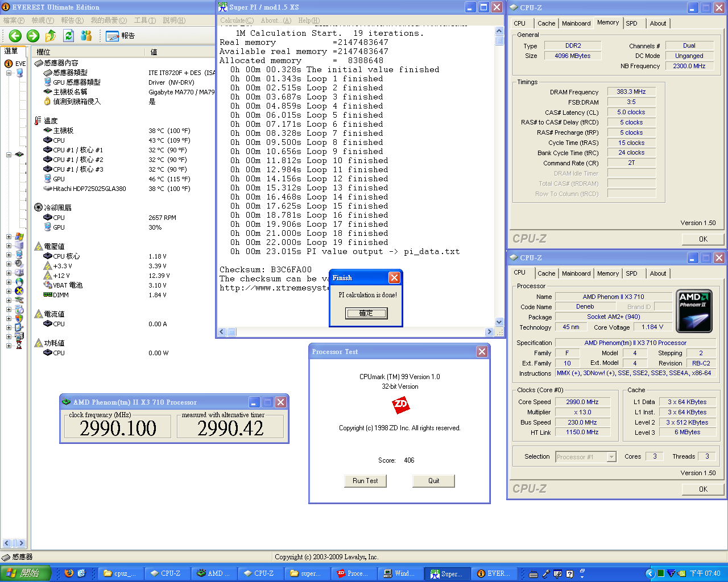Click the 報告 button in EVEREST toolbar
This screenshot has width=728, height=582.
(x=120, y=36)
